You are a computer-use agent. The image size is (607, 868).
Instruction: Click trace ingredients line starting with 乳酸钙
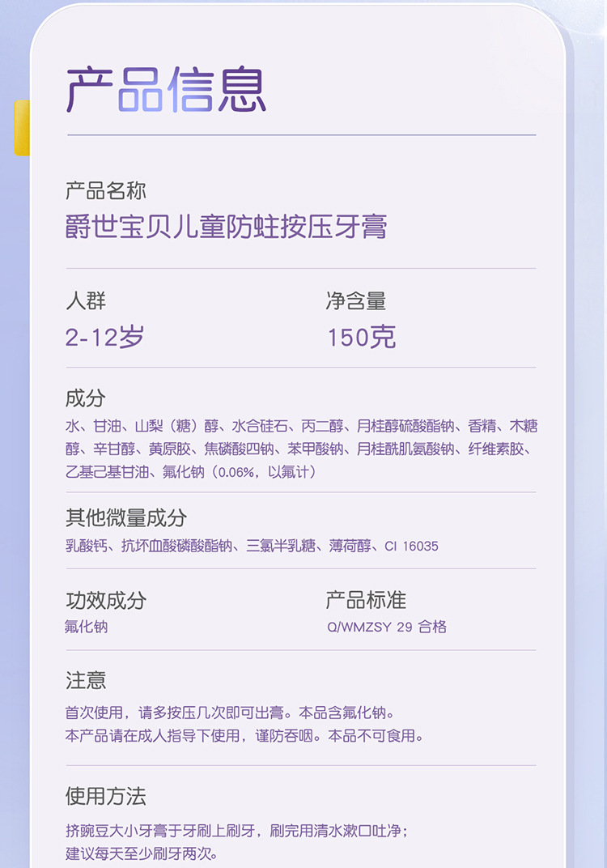[252, 546]
